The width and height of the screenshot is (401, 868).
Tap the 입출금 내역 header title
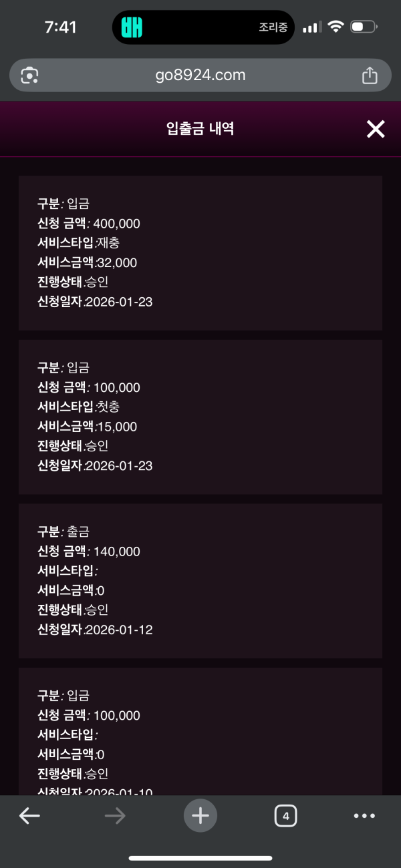pos(200,130)
